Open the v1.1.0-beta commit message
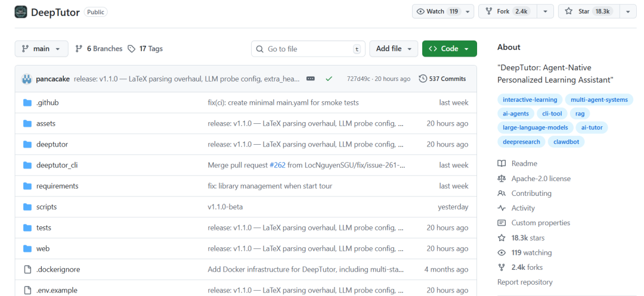 point(225,207)
